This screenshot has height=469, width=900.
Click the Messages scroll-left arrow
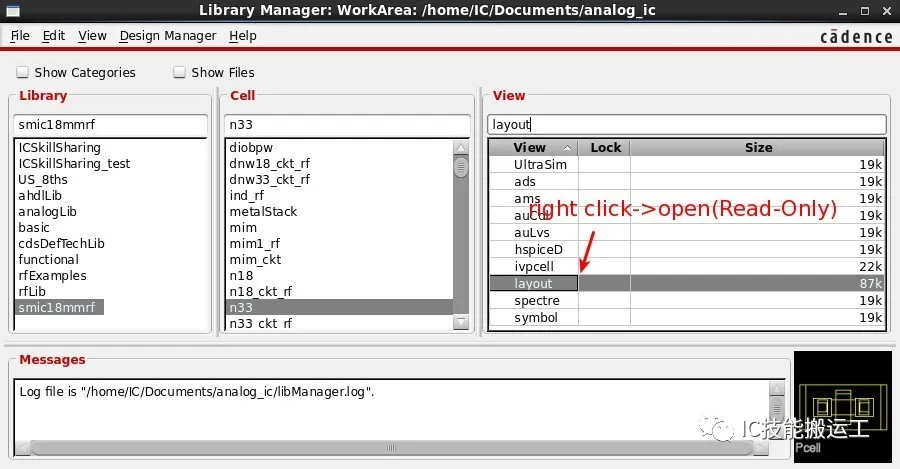(x=22, y=448)
